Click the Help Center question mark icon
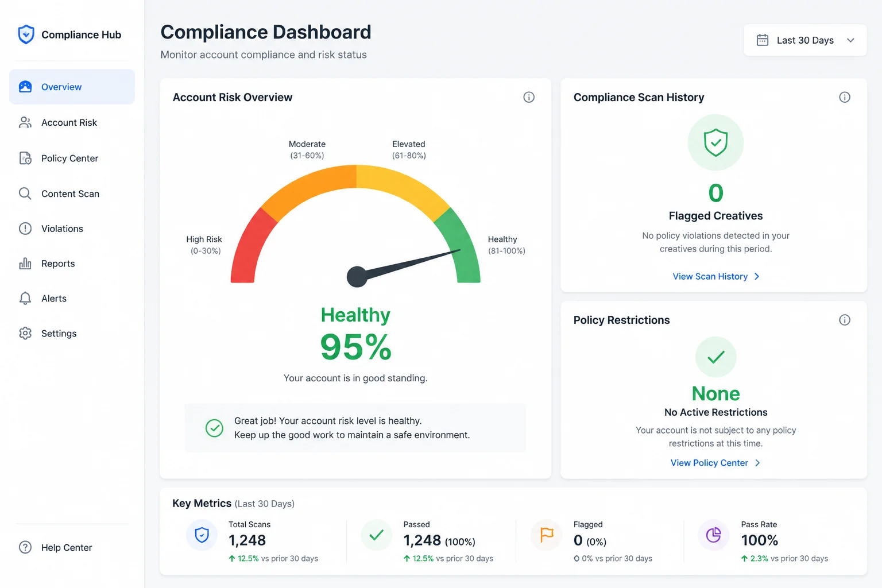The height and width of the screenshot is (588, 882). (x=25, y=547)
